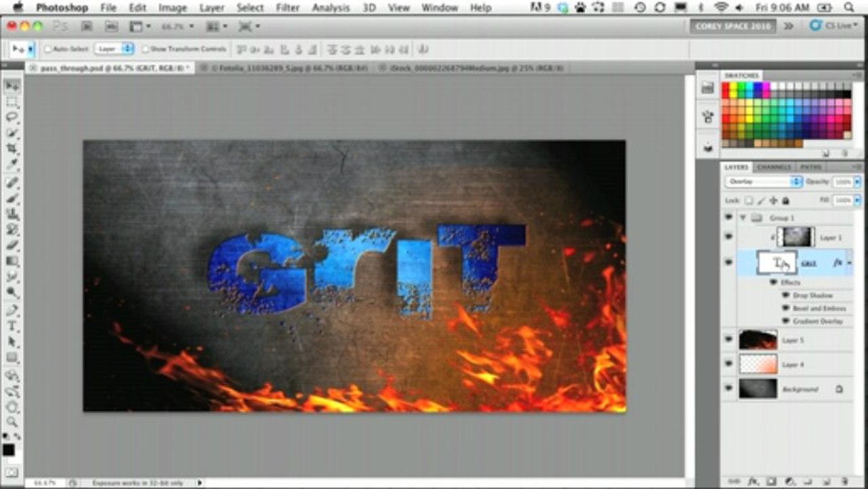The image size is (868, 489).
Task: Select the Eyedropper tool
Action: (x=12, y=164)
